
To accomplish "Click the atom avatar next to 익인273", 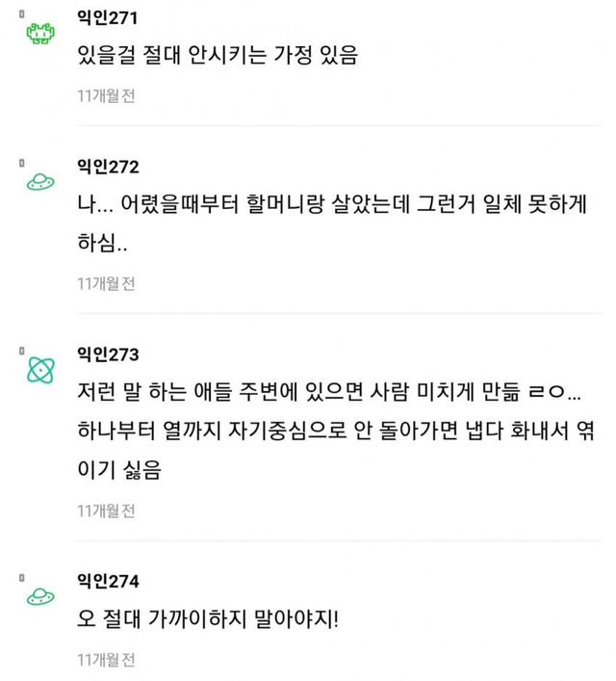I will click(x=40, y=370).
